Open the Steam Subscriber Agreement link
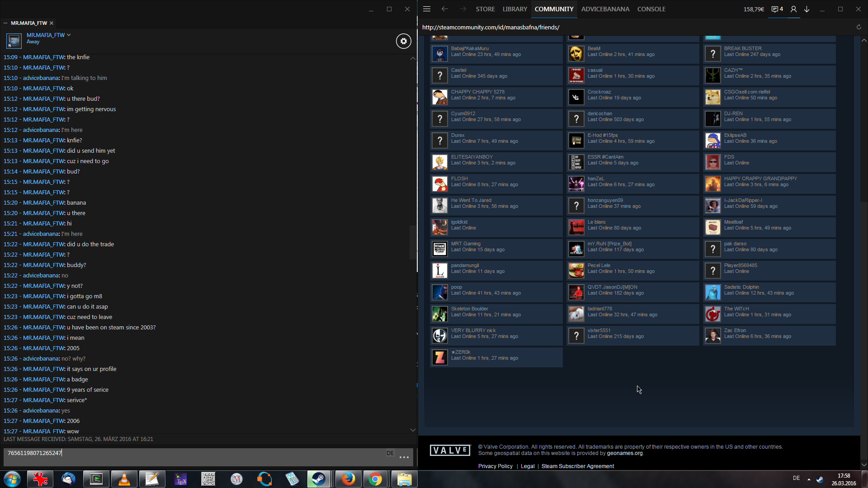 click(x=577, y=466)
